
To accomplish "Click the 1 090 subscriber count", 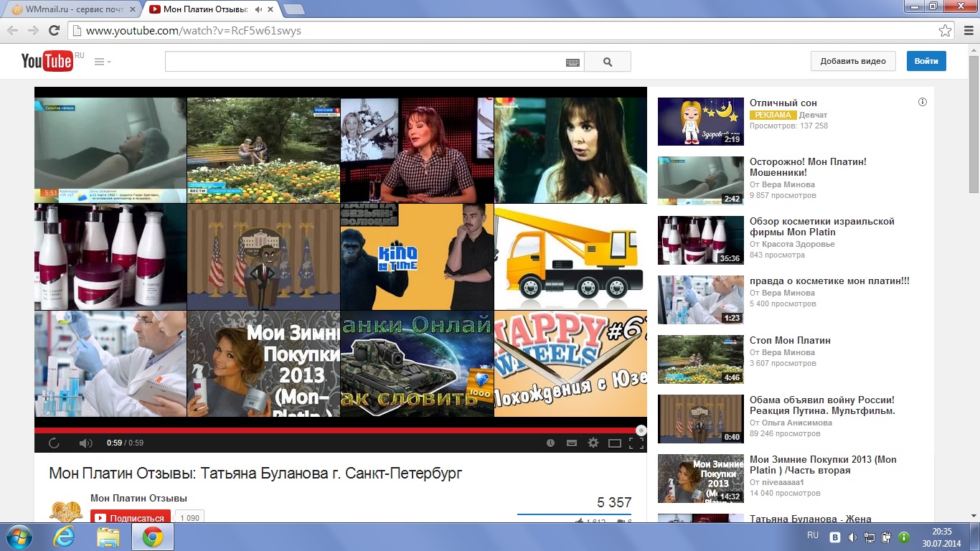I will 189,518.
